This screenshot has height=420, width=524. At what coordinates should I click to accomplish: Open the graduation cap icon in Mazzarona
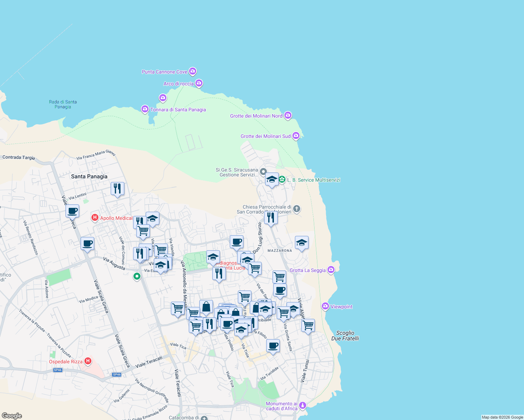click(301, 242)
